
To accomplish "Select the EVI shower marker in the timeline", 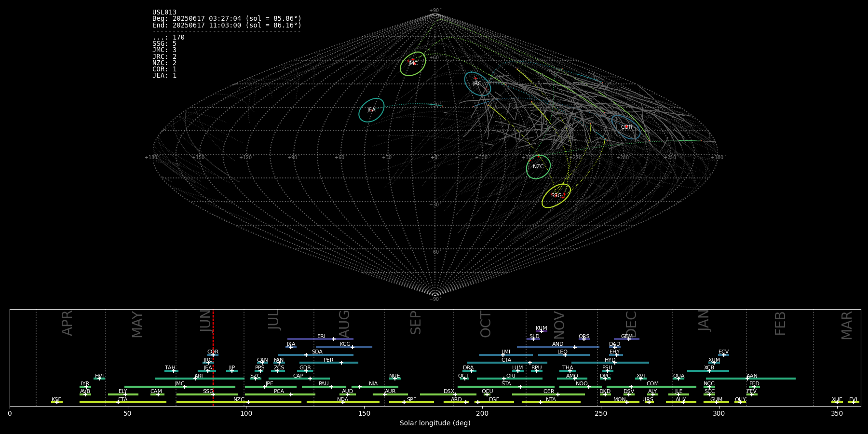I will tap(853, 402).
